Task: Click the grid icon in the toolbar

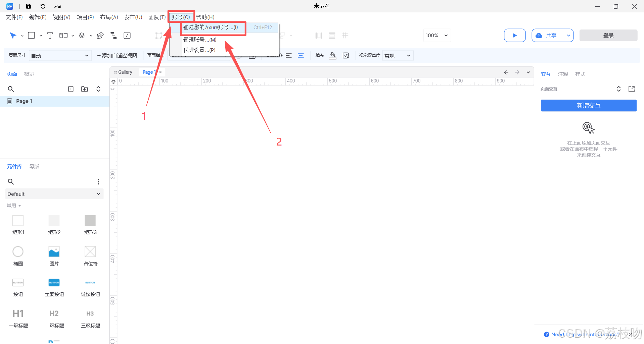Action: [x=346, y=36]
